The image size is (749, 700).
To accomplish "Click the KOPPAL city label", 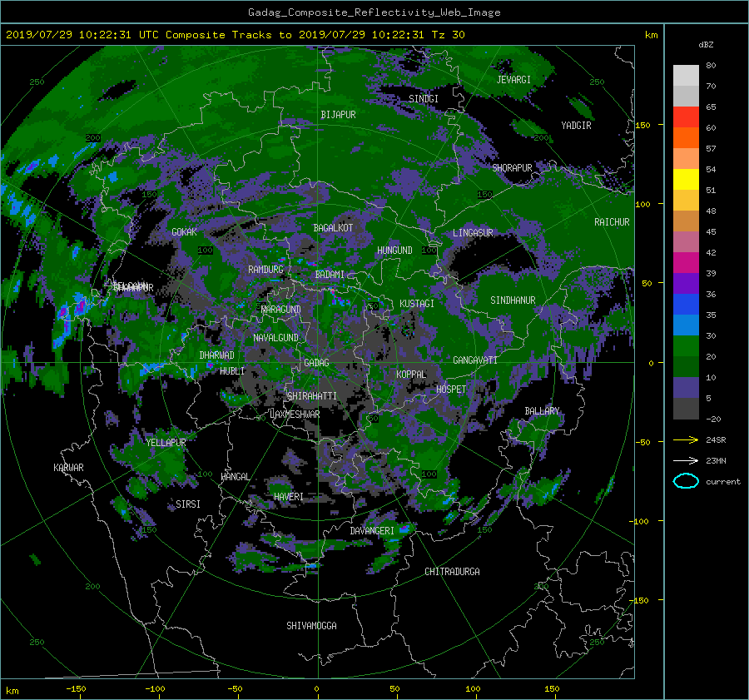I will (411, 375).
